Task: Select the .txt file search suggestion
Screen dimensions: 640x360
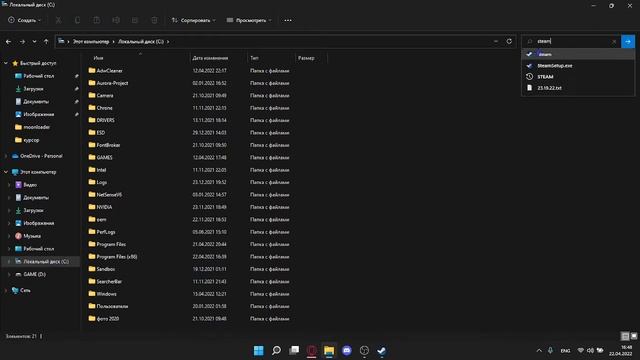Action: (578, 88)
